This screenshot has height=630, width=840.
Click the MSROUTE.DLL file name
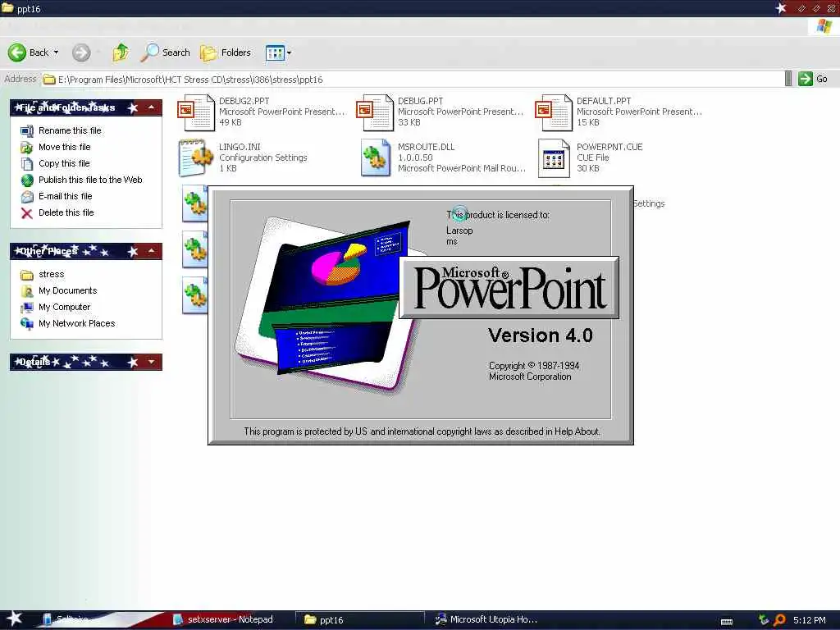coord(426,147)
